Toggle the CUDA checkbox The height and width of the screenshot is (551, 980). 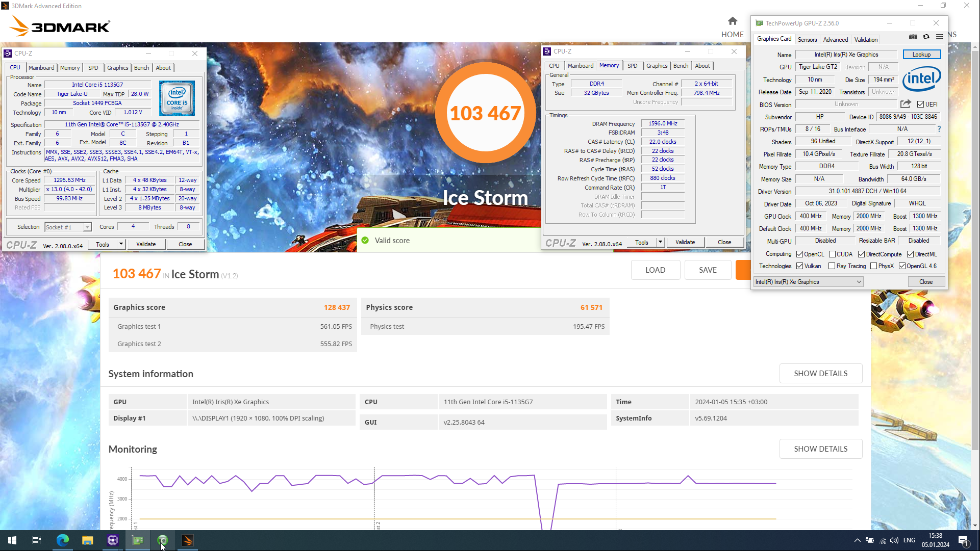click(832, 254)
